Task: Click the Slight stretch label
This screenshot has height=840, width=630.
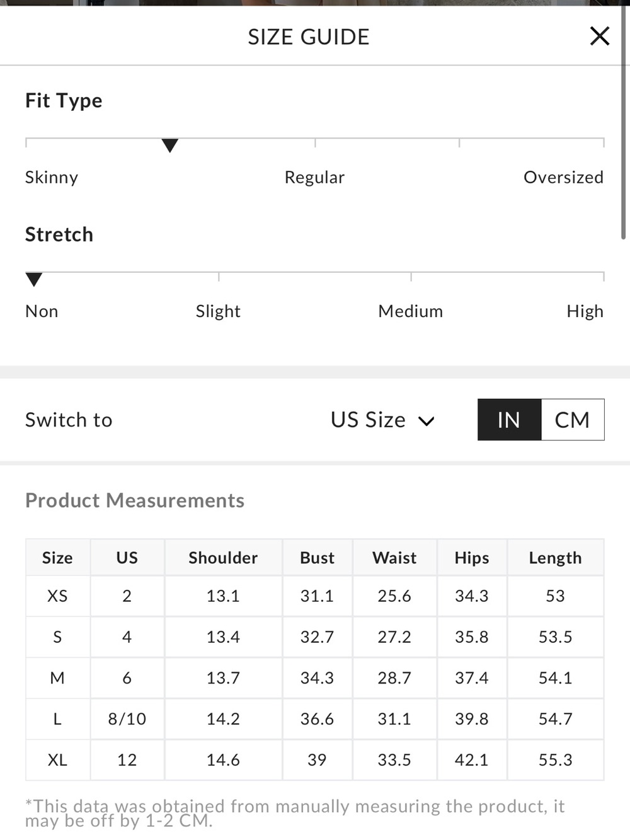Action: 218,311
